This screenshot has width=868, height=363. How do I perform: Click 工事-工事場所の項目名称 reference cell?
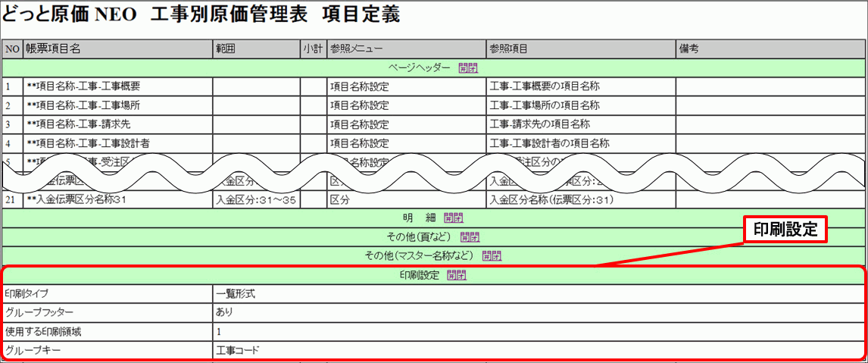(581, 105)
